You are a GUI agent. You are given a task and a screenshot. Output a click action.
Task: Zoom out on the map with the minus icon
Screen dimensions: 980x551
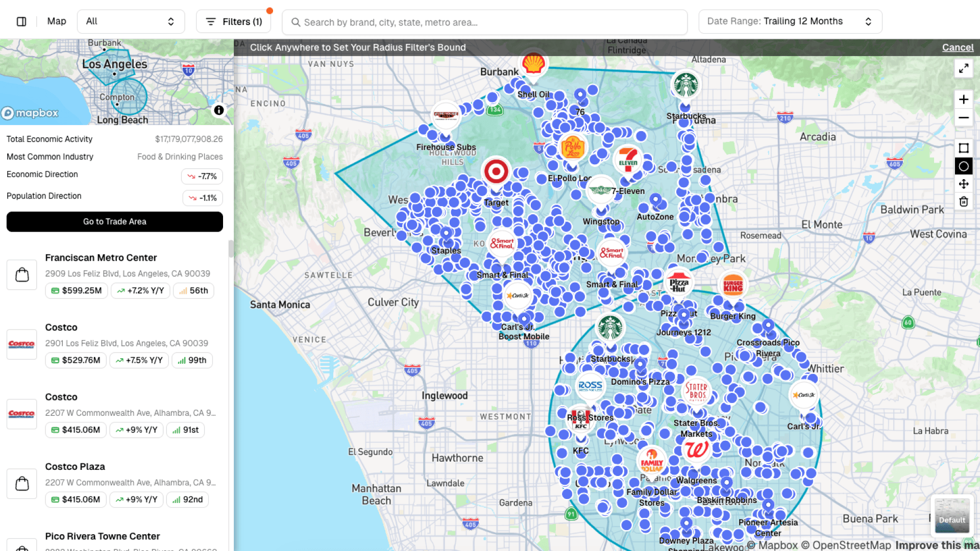(964, 118)
